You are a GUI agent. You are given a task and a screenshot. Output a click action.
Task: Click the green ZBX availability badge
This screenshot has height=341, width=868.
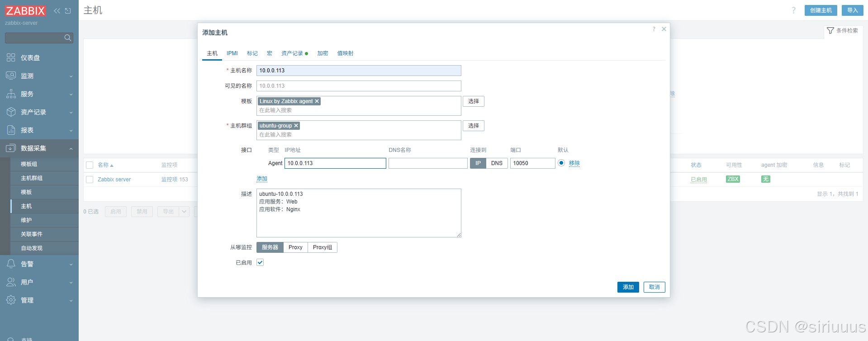(733, 179)
